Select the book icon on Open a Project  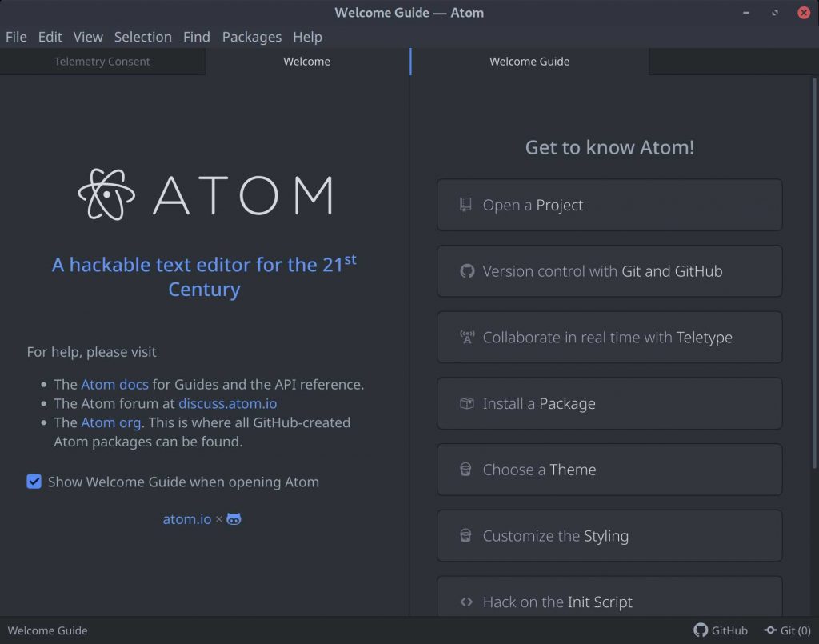[x=465, y=205]
